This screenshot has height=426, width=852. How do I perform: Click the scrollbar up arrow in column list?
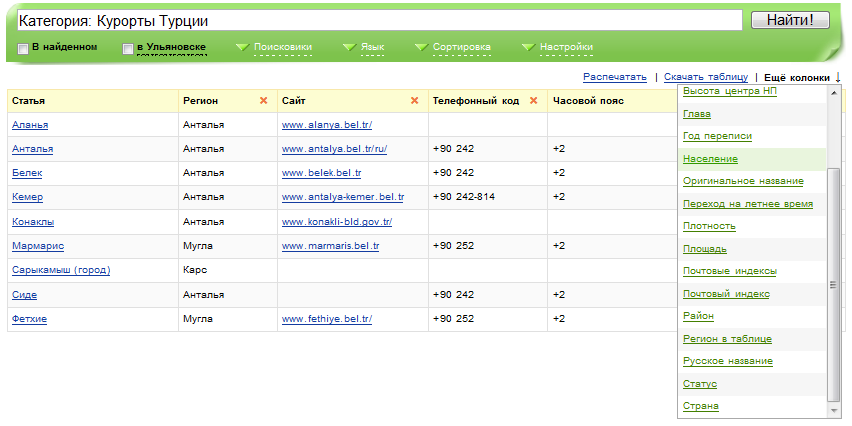point(833,92)
